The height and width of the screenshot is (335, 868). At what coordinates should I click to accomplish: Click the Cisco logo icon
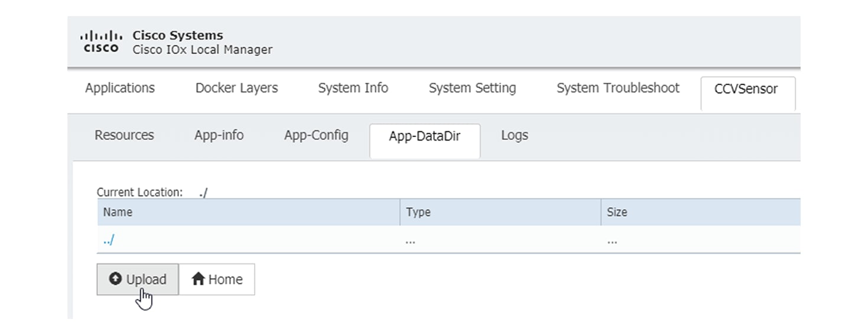[101, 42]
